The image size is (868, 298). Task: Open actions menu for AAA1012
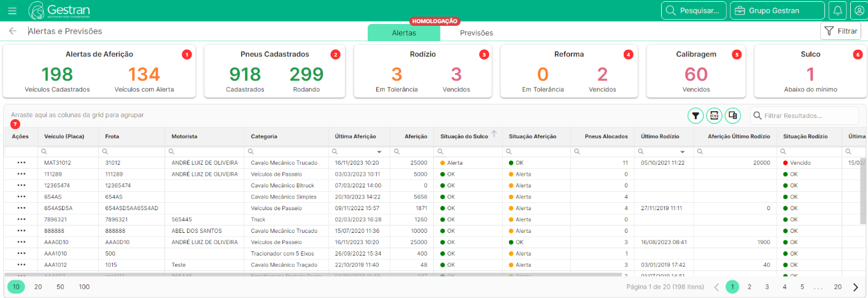click(x=21, y=264)
